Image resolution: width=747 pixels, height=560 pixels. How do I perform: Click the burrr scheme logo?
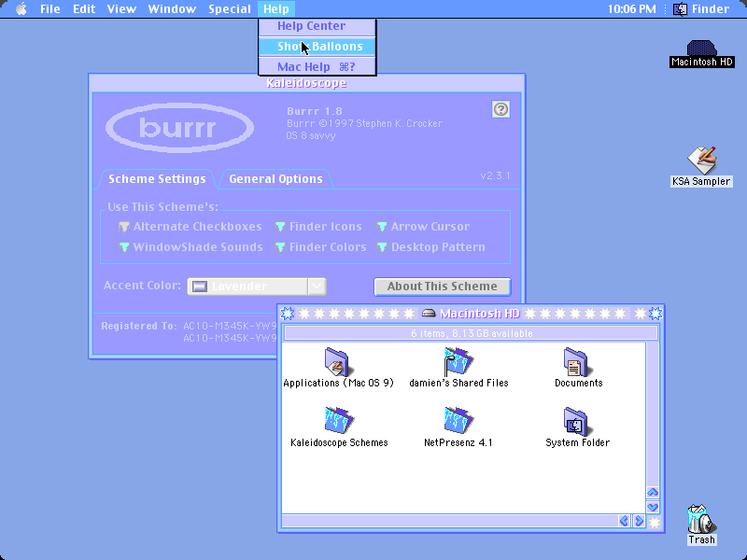point(179,128)
